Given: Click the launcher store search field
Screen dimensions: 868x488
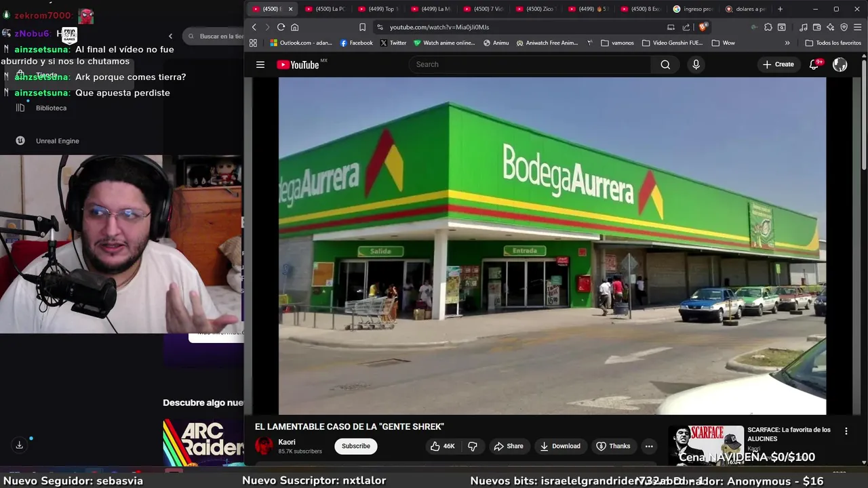Looking at the screenshot, I should click(214, 36).
